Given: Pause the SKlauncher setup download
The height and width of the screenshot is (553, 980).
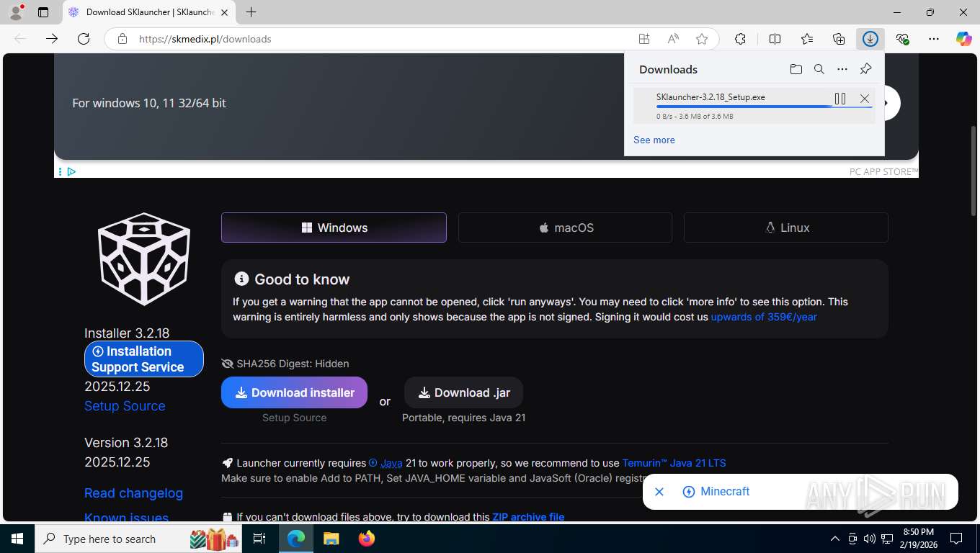Looking at the screenshot, I should [840, 99].
